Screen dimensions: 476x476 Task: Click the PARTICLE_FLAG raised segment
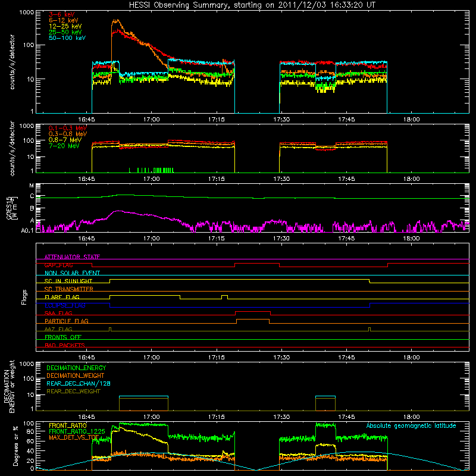point(253,320)
